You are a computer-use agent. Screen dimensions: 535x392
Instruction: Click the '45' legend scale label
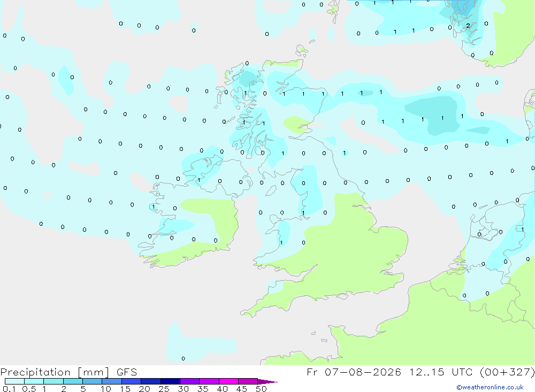click(242, 389)
